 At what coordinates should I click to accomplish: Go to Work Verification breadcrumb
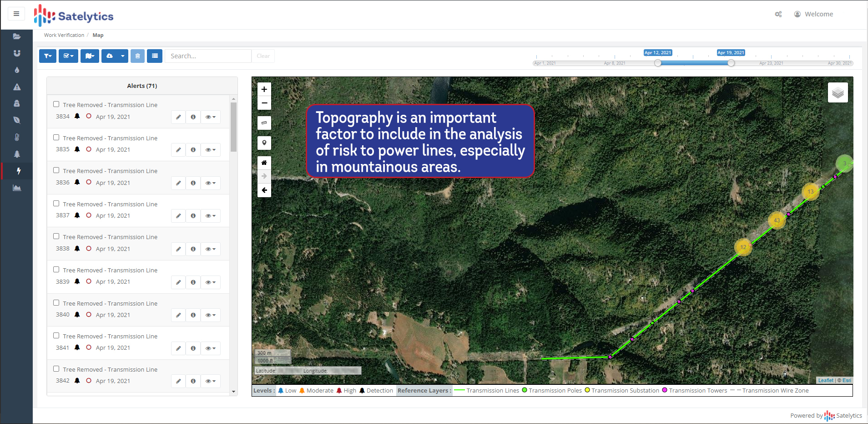pyautogui.click(x=64, y=35)
